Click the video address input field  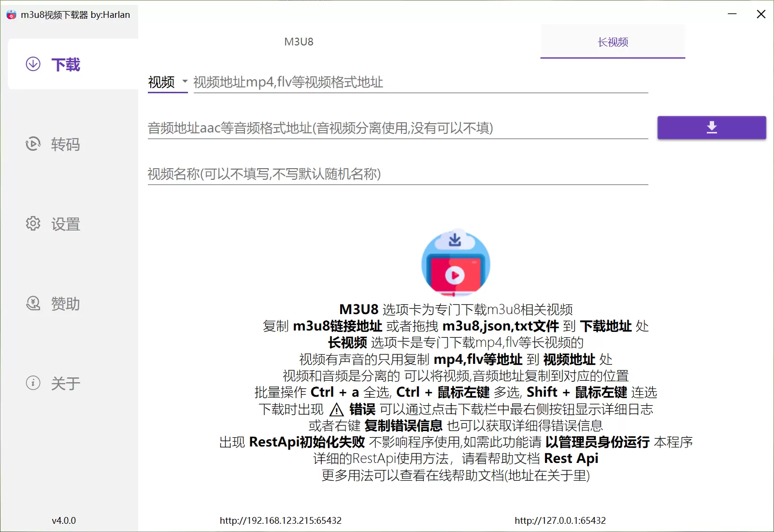[421, 82]
